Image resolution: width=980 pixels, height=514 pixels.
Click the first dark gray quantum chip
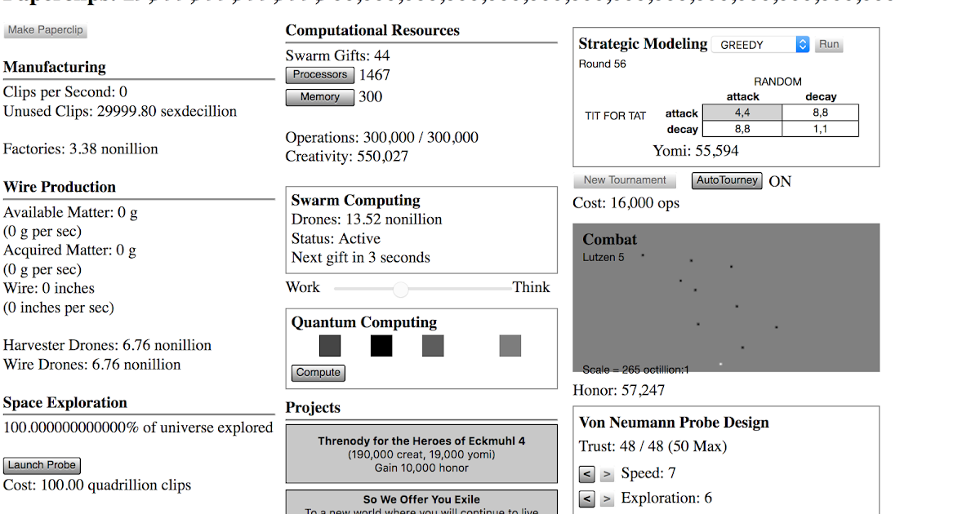pos(330,346)
